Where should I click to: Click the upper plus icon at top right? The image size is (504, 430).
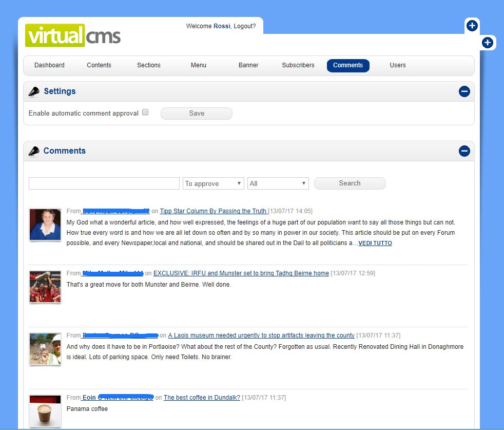(x=472, y=26)
